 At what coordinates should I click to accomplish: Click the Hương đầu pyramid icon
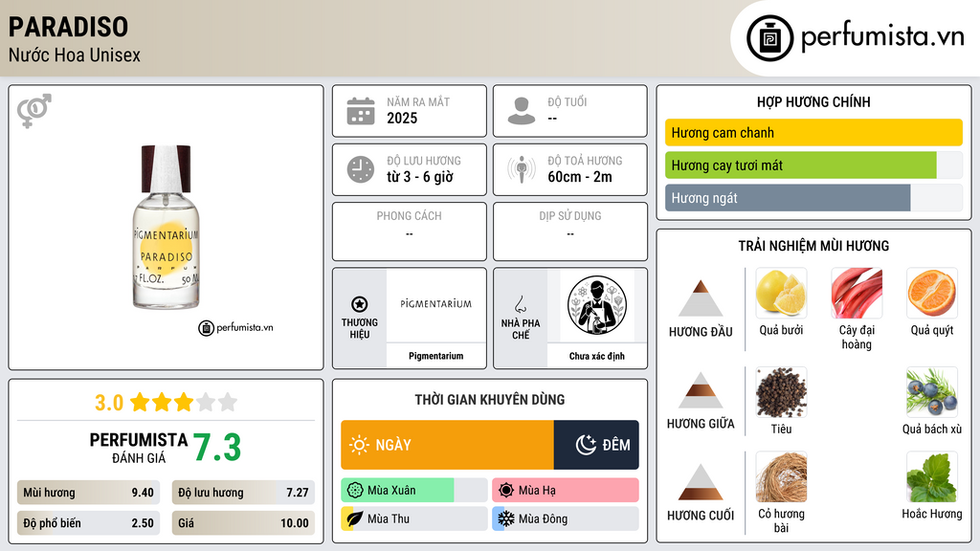click(x=701, y=298)
